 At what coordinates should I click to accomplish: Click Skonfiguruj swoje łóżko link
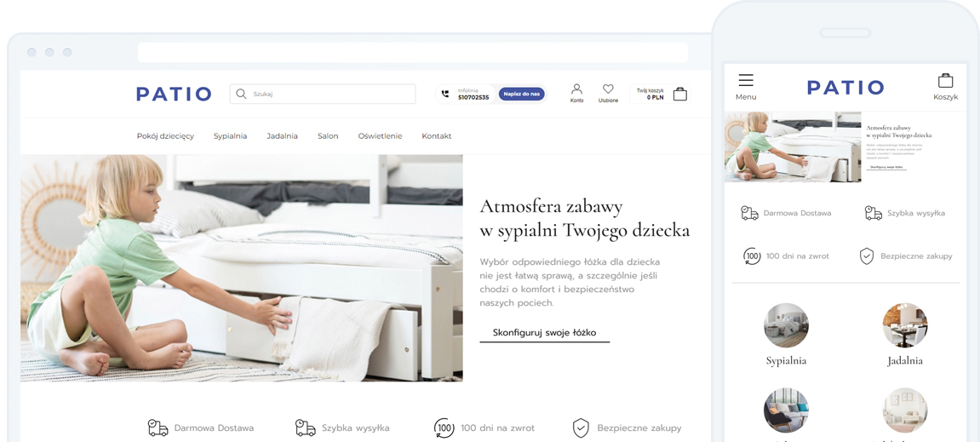(x=544, y=333)
